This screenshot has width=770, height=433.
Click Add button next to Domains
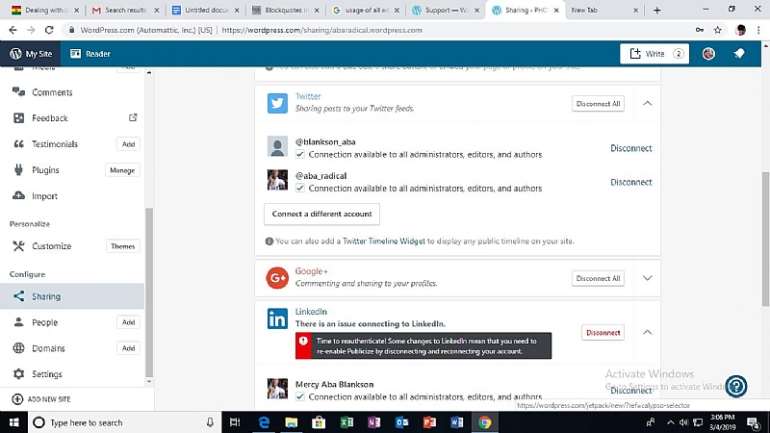tap(128, 348)
